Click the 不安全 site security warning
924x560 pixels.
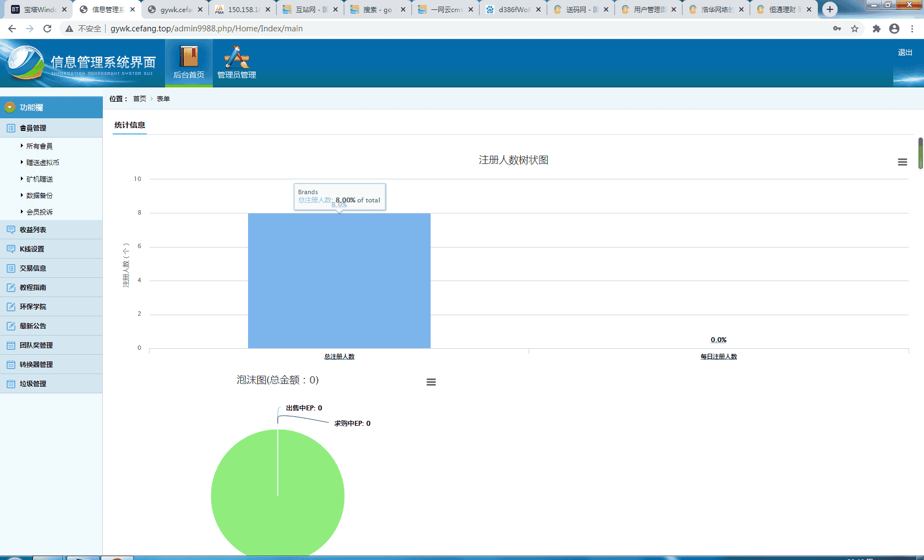tap(84, 29)
